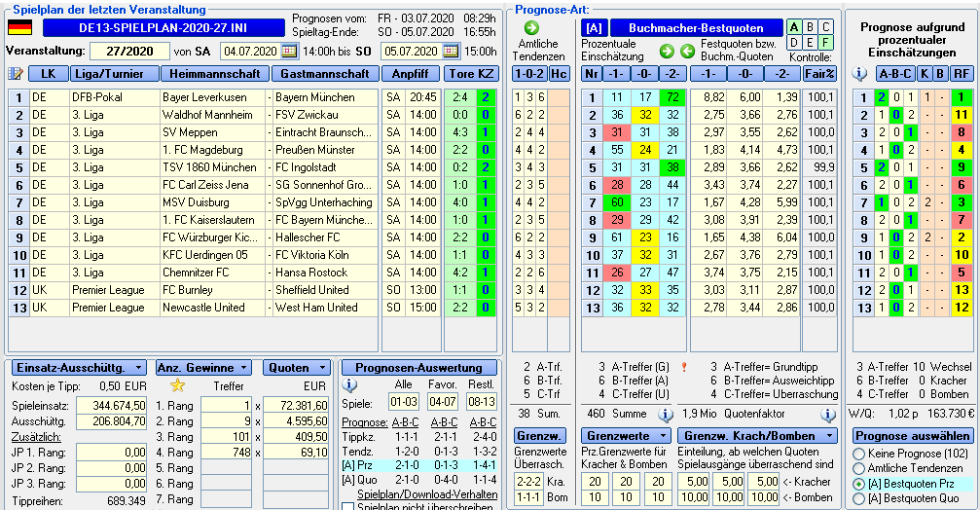Click the [A] Prz highlighted row

419,465
